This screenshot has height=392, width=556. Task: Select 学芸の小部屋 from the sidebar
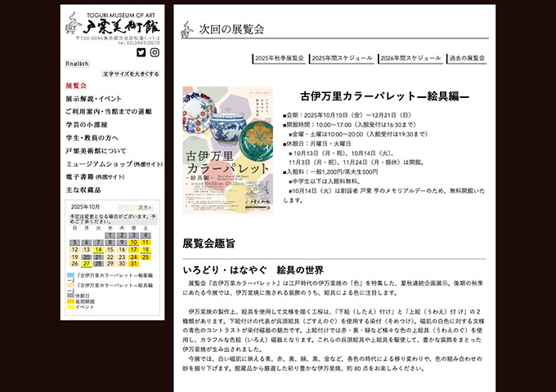pyautogui.click(x=87, y=125)
